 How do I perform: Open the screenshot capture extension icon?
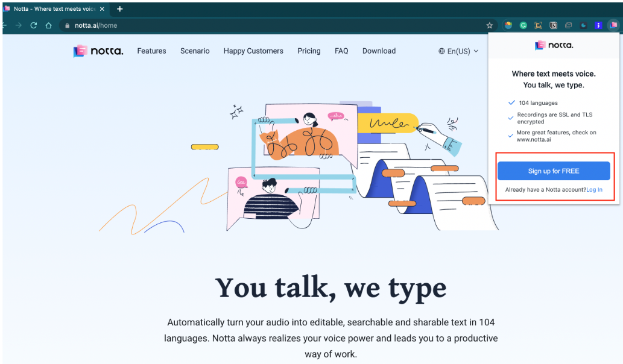click(538, 25)
